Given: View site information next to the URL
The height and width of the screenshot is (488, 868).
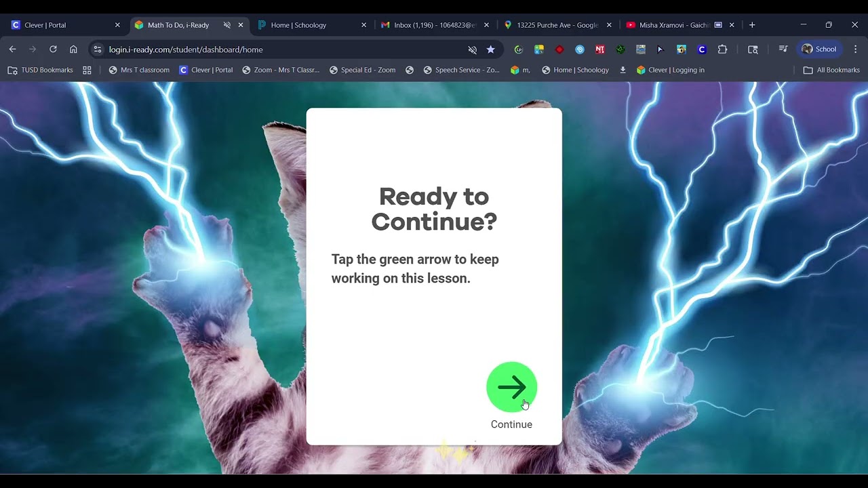Looking at the screenshot, I should point(98,49).
